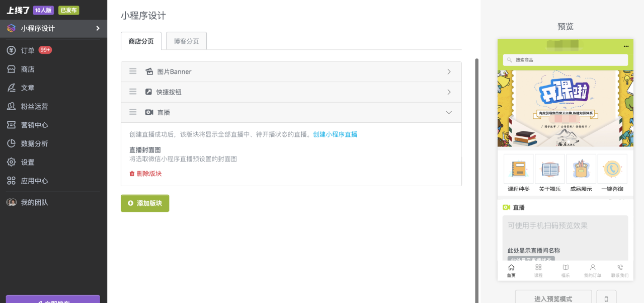Open 营销中心 in the sidebar
This screenshot has width=644, height=303.
pos(34,125)
